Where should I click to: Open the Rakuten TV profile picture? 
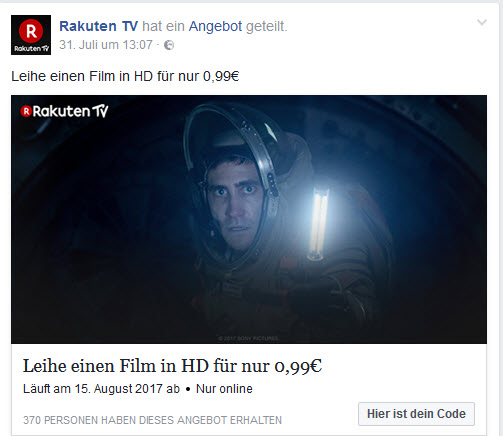[x=31, y=35]
